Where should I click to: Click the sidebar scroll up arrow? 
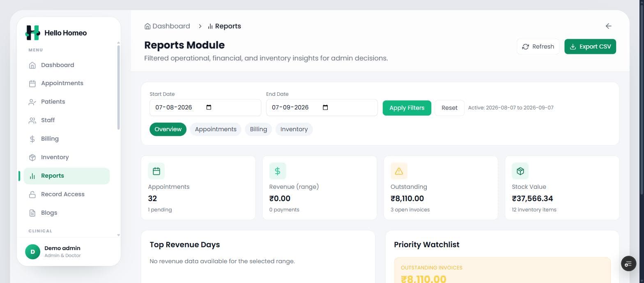(119, 43)
